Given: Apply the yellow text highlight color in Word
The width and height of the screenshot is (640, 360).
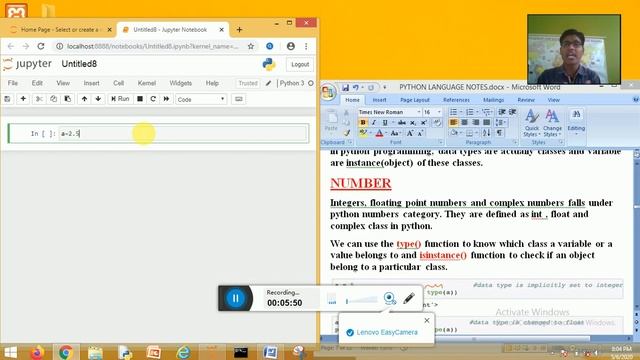Looking at the screenshot, I should (362, 133).
